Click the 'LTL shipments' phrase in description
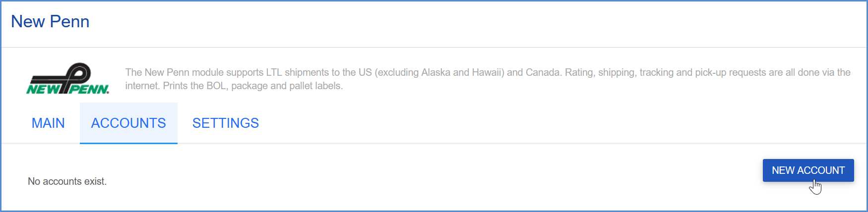 point(299,72)
